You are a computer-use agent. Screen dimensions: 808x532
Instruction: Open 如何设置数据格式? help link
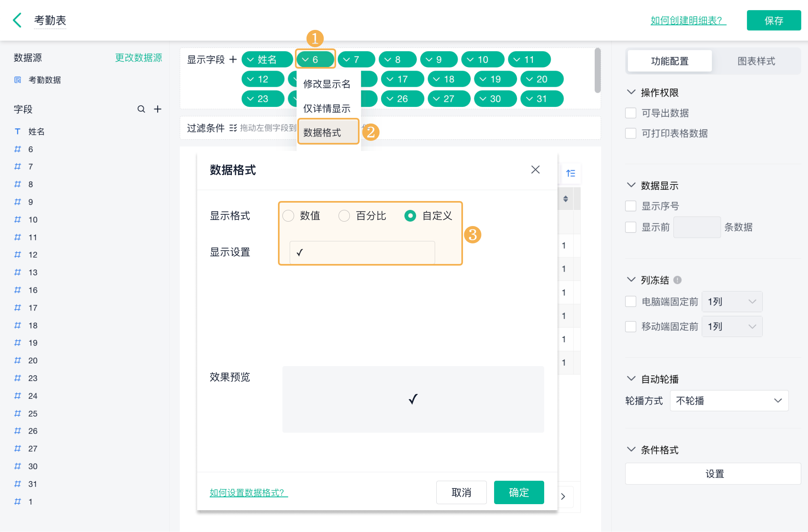[x=249, y=492]
